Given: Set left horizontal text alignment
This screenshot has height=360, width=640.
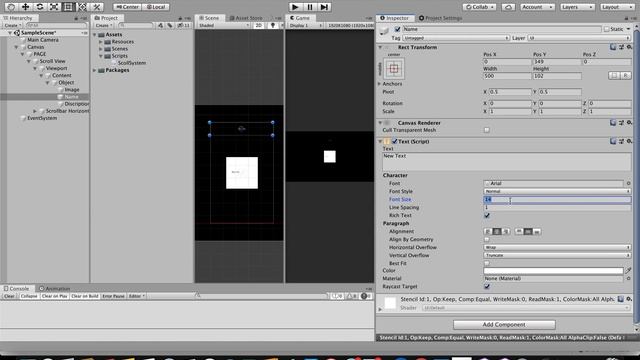Looking at the screenshot, I should pyautogui.click(x=488, y=231).
